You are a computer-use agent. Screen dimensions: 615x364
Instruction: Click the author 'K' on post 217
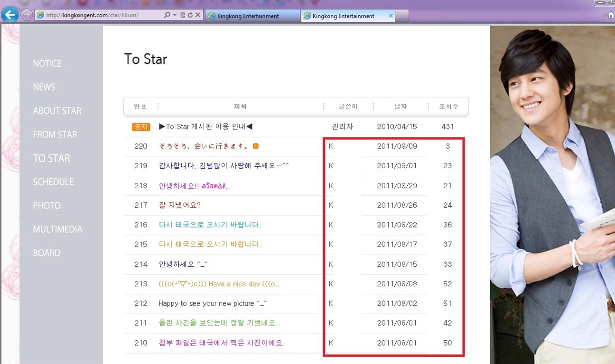[x=331, y=205]
